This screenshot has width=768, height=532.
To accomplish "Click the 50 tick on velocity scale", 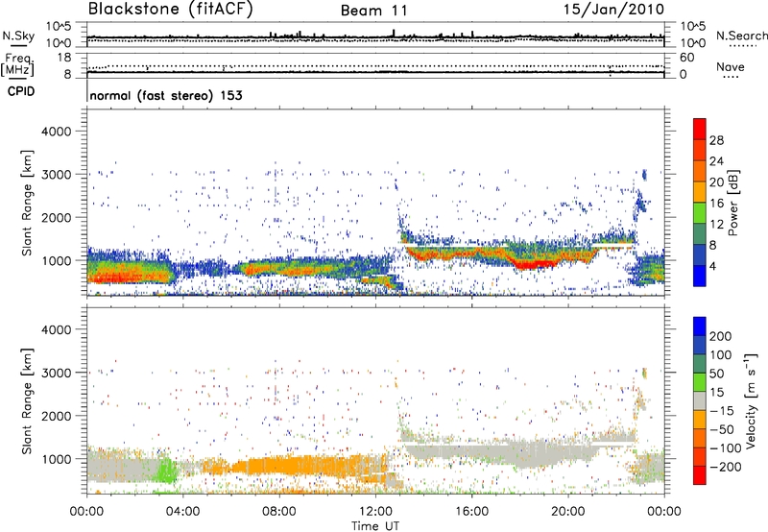I will pyautogui.click(x=716, y=374).
